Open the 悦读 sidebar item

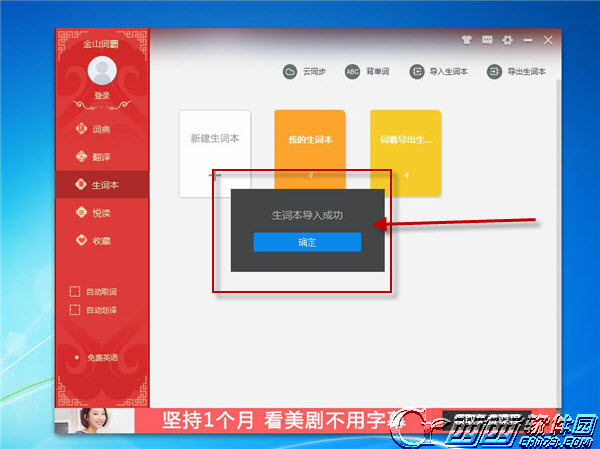point(102,213)
